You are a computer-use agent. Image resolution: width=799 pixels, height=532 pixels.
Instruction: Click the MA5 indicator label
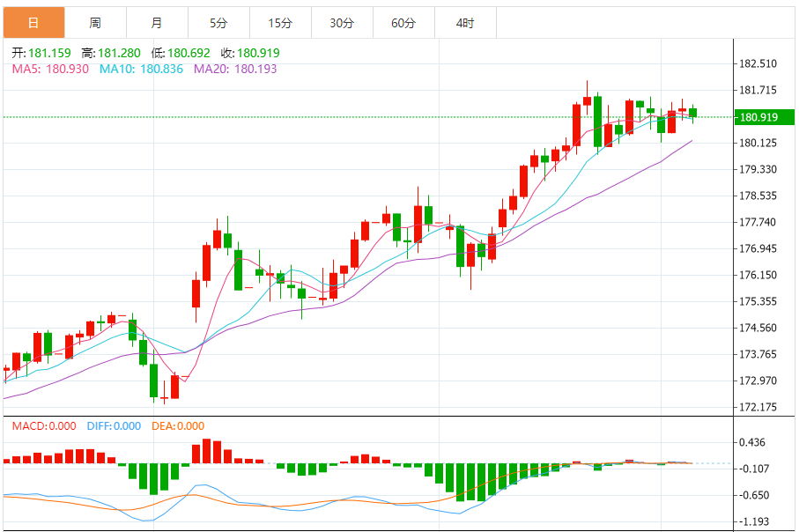50,69
